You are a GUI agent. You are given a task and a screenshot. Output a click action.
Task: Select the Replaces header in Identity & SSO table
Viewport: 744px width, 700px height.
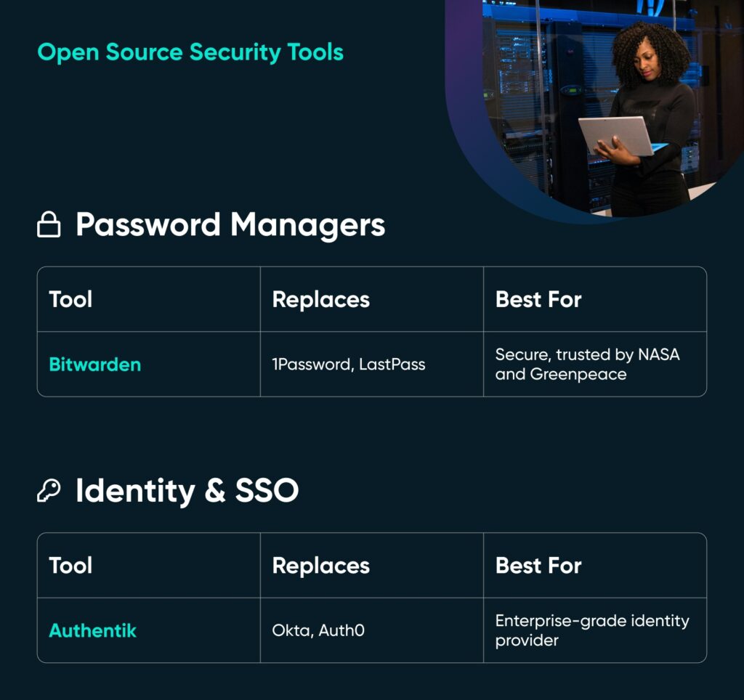pyautogui.click(x=320, y=566)
